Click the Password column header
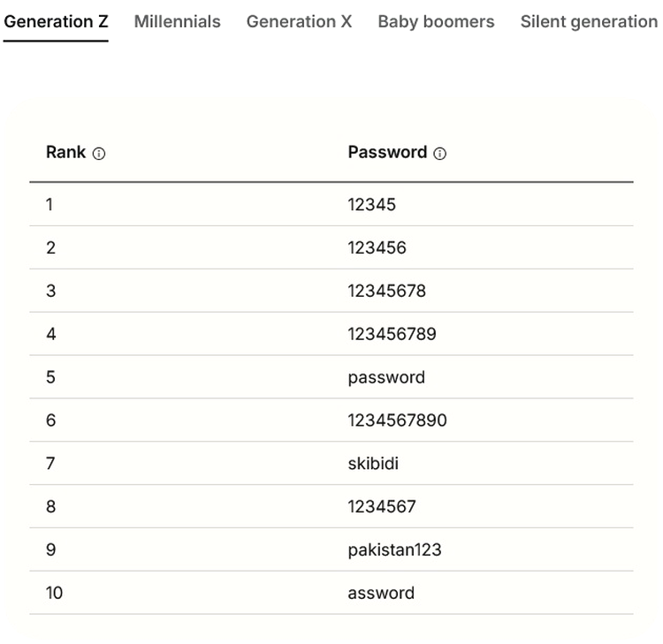This screenshot has width=663, height=644. pos(387,152)
